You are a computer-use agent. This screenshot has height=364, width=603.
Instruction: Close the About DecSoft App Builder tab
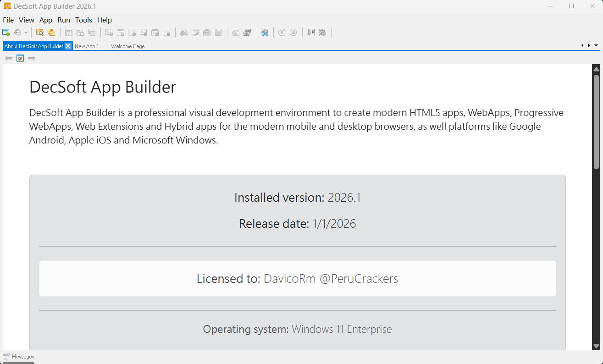[68, 46]
